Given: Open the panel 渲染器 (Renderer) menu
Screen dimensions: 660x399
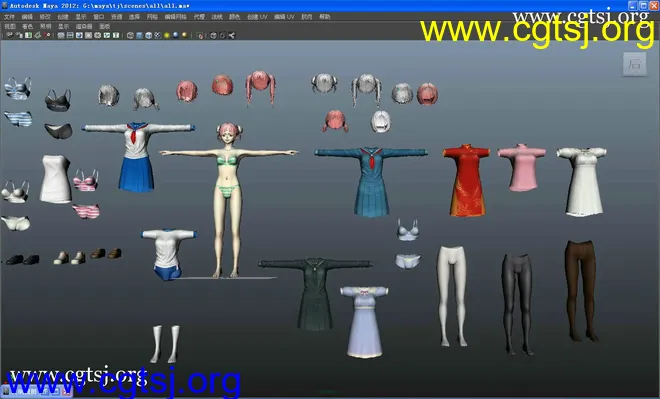Looking at the screenshot, I should pyautogui.click(x=84, y=26).
